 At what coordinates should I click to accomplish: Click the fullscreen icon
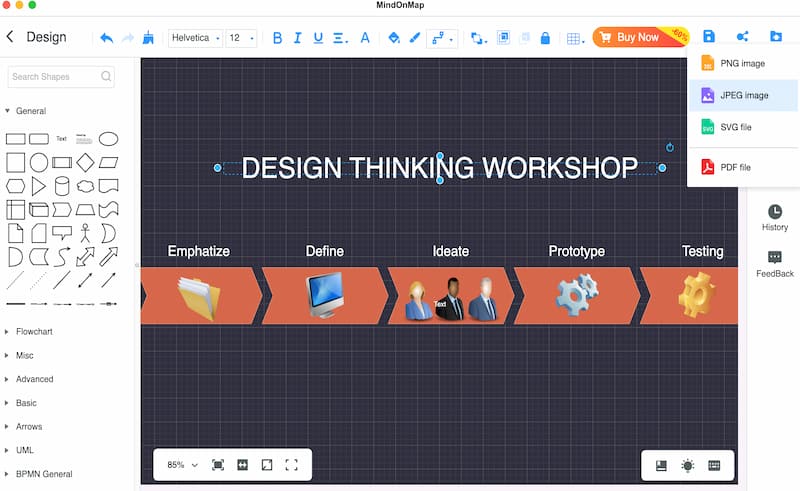coord(291,465)
